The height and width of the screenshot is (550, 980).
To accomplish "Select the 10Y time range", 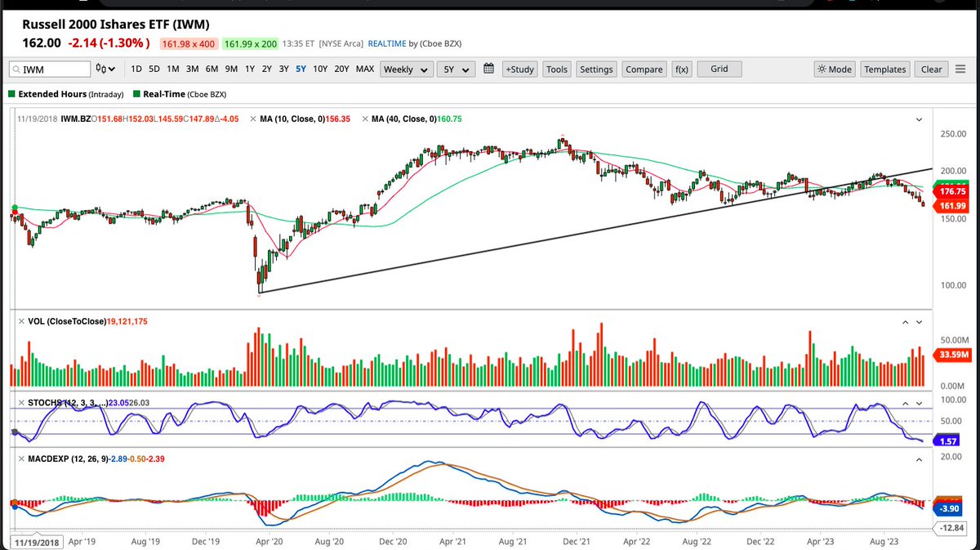I will point(320,69).
